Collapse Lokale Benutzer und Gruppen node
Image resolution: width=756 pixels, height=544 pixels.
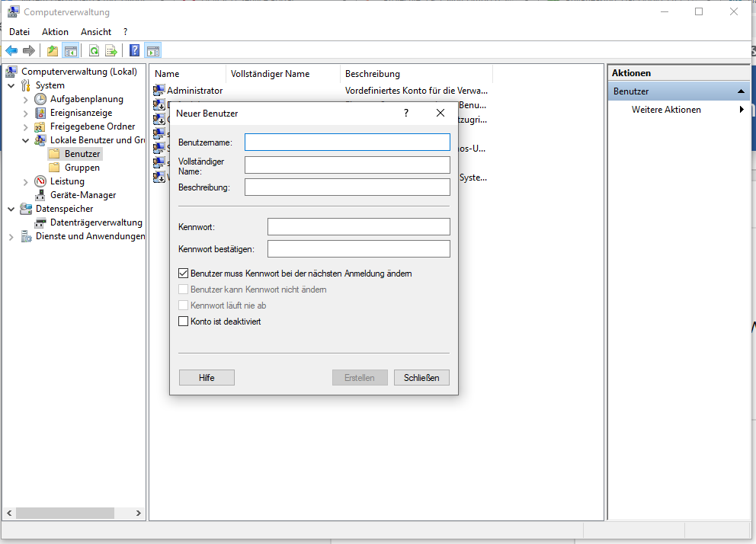(x=26, y=141)
